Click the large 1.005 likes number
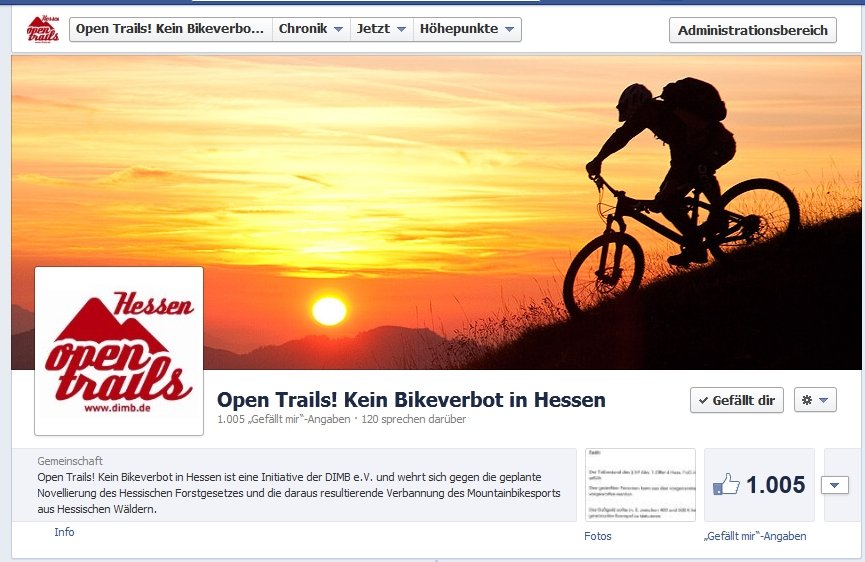Viewport: 865px width, 562px height. click(776, 485)
